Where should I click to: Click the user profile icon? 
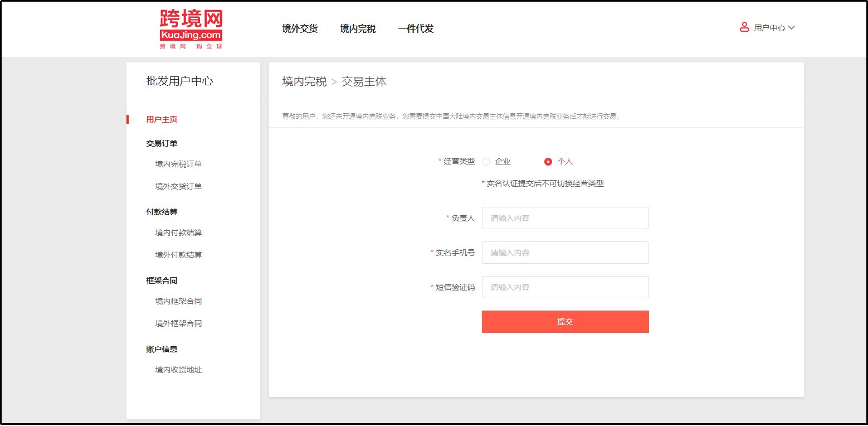pos(744,27)
